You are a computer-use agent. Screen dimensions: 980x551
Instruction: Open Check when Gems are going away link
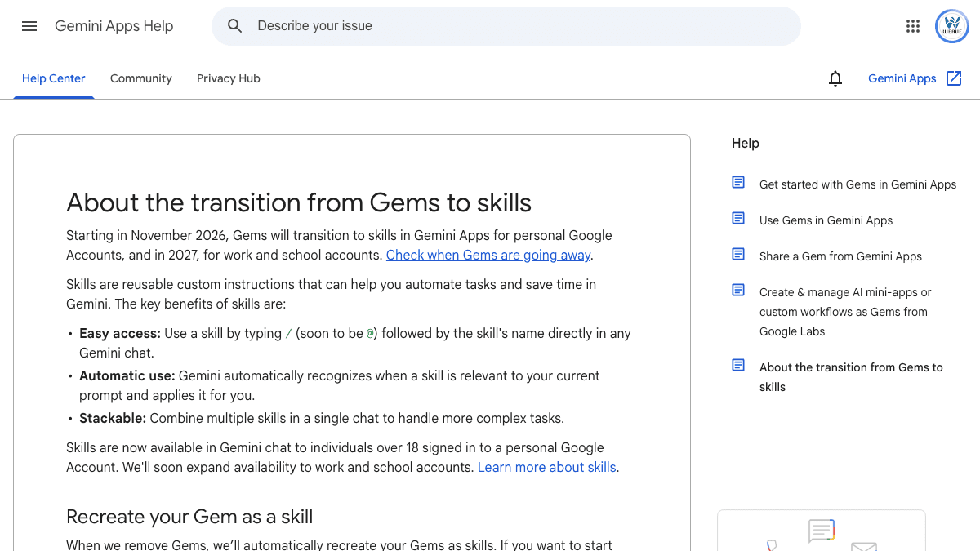point(488,255)
